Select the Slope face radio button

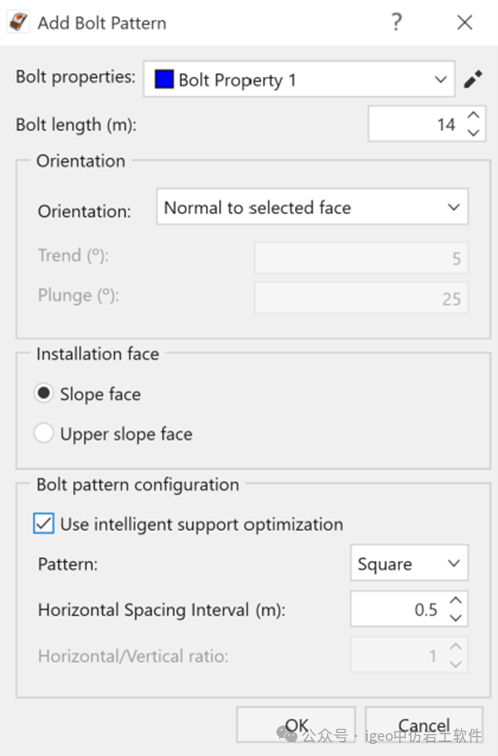click(x=43, y=393)
